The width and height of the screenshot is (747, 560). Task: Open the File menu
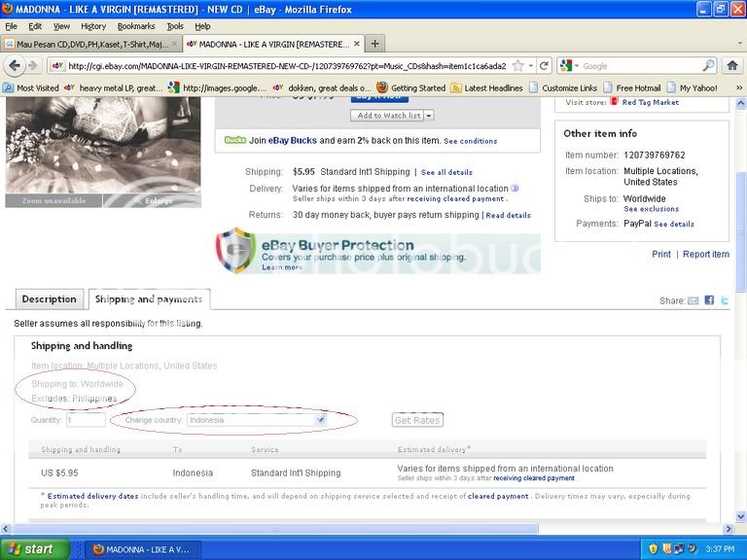pyautogui.click(x=11, y=26)
